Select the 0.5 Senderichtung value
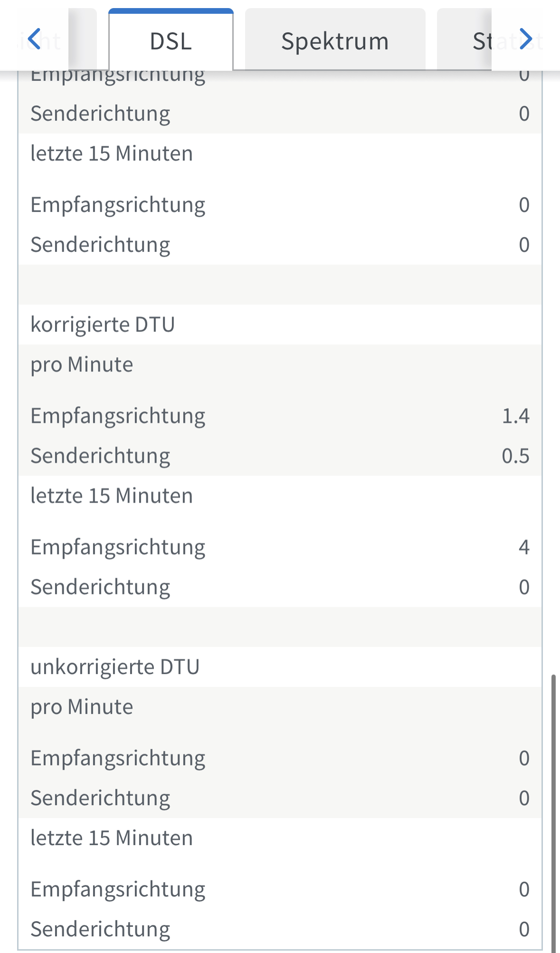The image size is (560, 953). click(x=515, y=456)
